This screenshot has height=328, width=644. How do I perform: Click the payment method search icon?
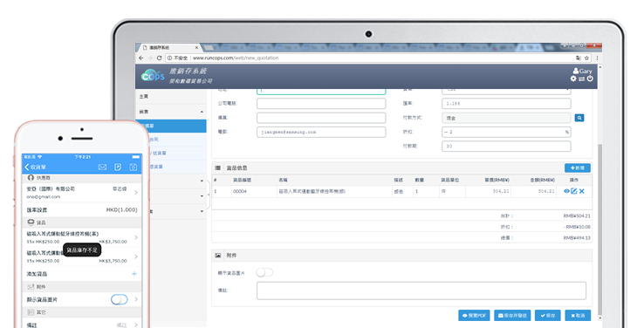(579, 118)
